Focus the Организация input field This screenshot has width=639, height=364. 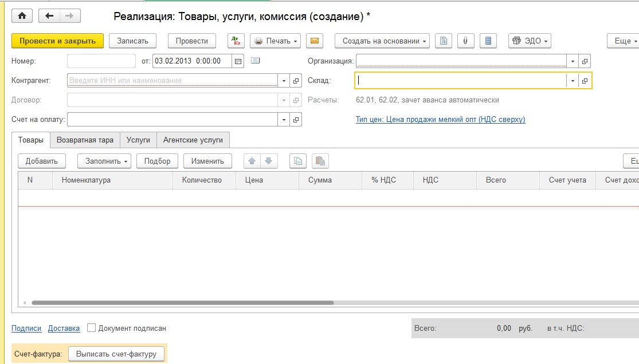point(461,61)
